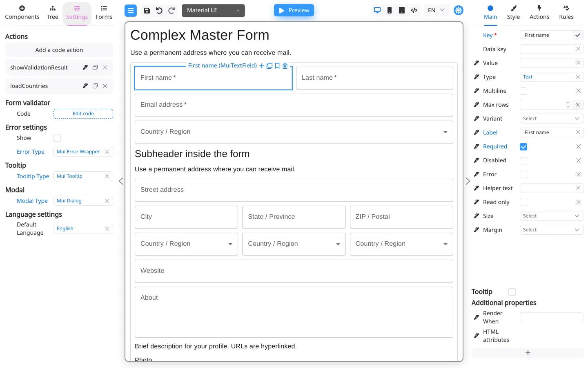Duplicate the selected First name component
Viewport: 588px width, 368px height.
pyautogui.click(x=269, y=66)
